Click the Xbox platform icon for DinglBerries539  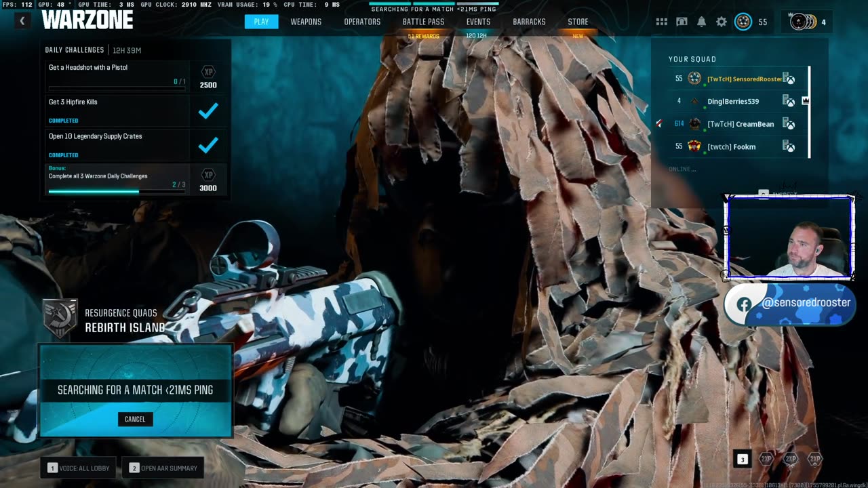pyautogui.click(x=789, y=101)
